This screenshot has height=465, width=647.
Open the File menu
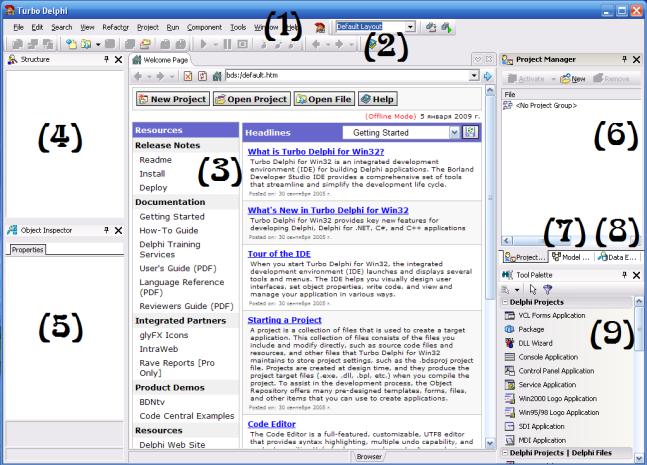[18, 27]
